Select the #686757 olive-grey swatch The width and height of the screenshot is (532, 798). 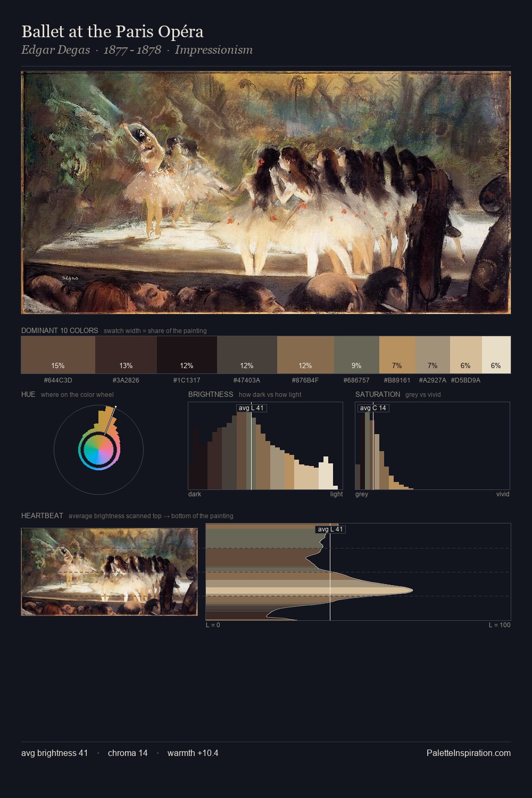click(x=356, y=355)
